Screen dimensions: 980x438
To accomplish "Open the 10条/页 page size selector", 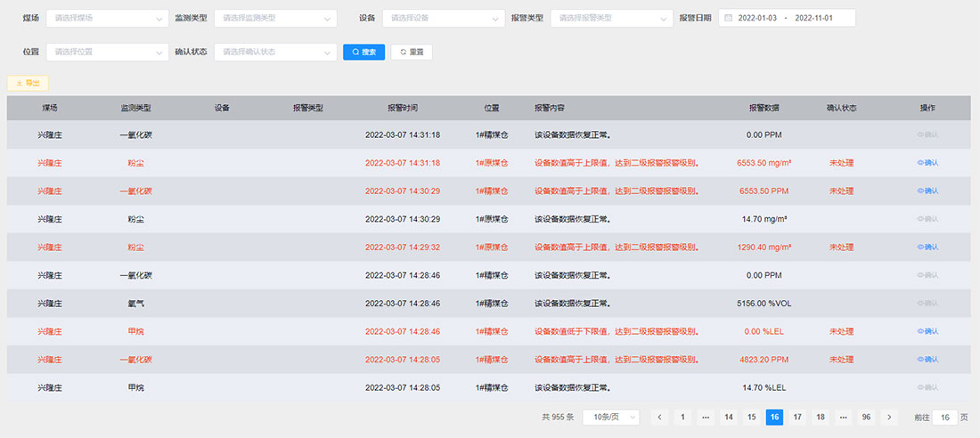I will coord(611,418).
